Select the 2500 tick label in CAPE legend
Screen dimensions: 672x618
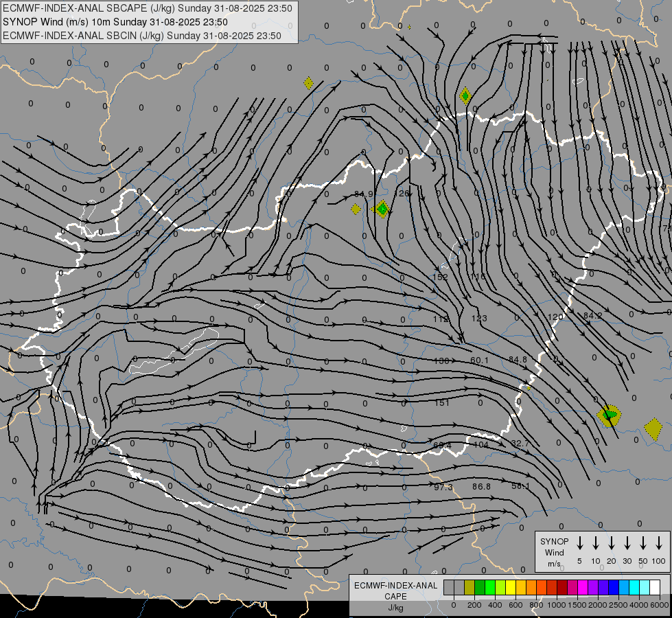pos(618,605)
